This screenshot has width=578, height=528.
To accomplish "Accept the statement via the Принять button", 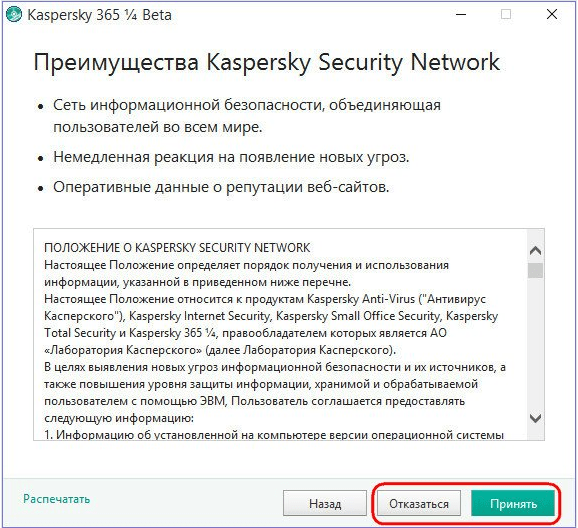I will pyautogui.click(x=513, y=503).
